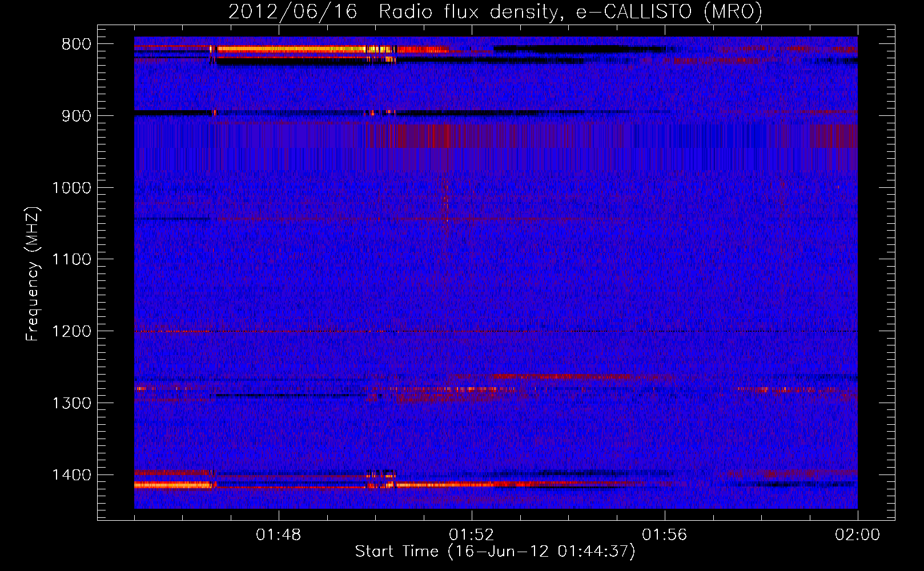
Task: Click the 01:52 time tick label
Action: pyautogui.click(x=471, y=535)
